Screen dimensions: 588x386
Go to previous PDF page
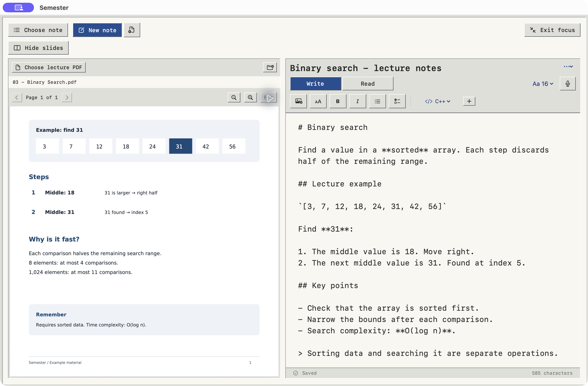(17, 97)
